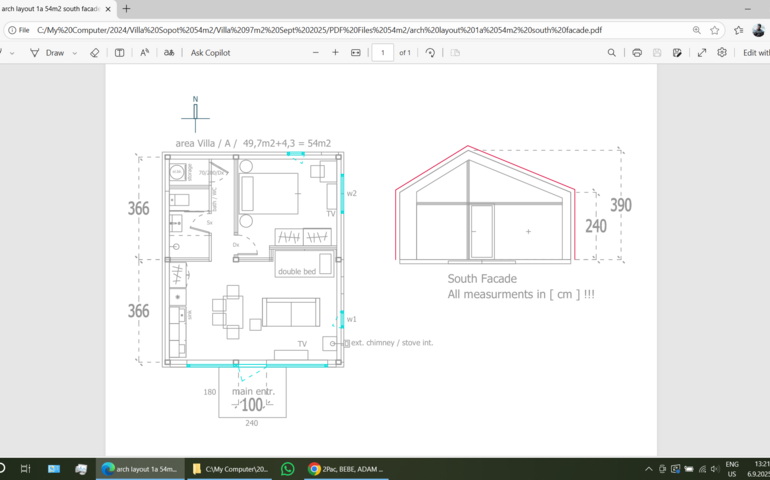Click the Print icon
Screen dimensions: 770x480
pos(637,52)
